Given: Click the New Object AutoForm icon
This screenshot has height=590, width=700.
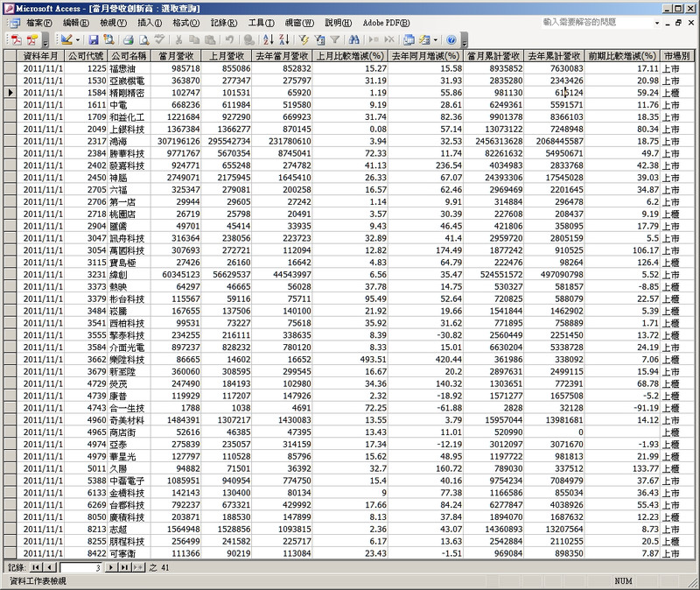Looking at the screenshot, I should [424, 39].
